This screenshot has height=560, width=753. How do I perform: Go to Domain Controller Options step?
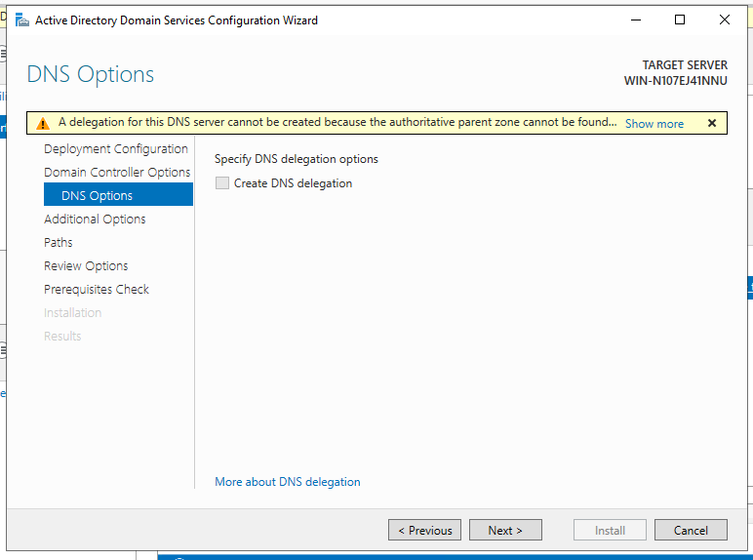(117, 172)
